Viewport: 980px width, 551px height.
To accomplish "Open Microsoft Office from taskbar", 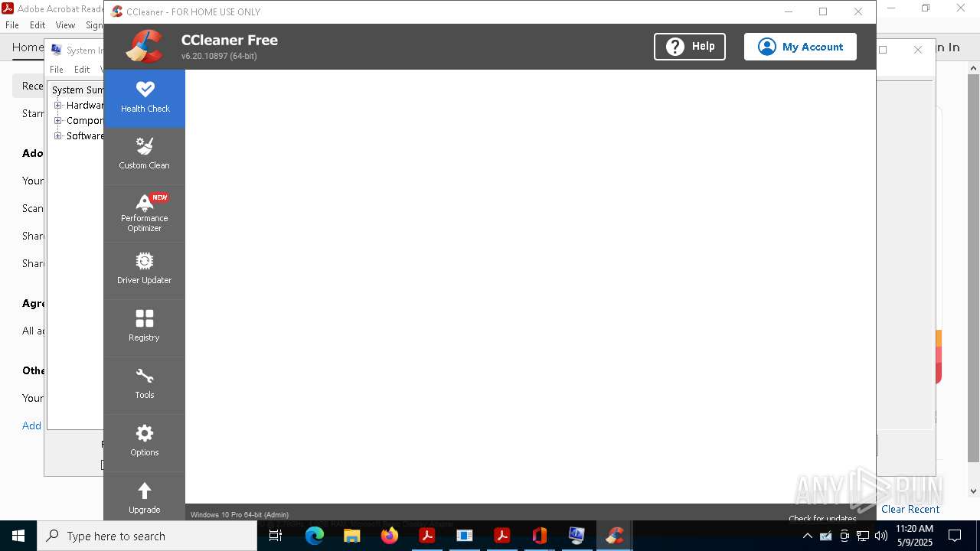I will tap(539, 536).
